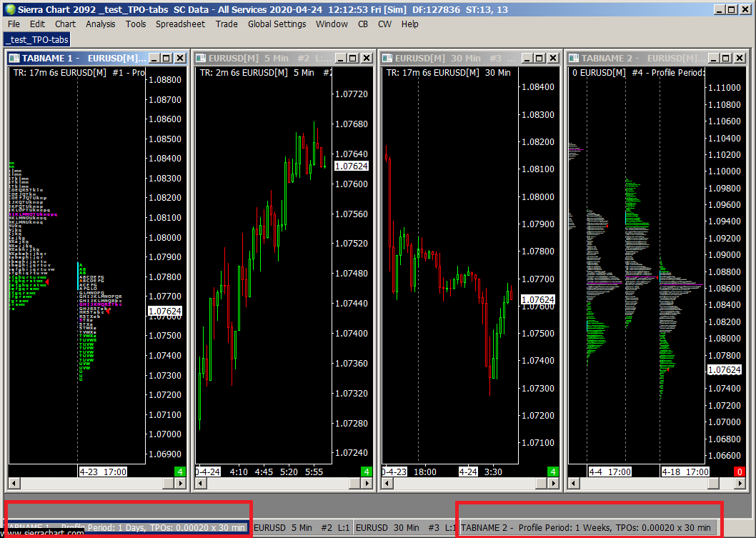Switch to EURUSD 5 Min #2 bottom tab
The image size is (756, 538).
click(x=302, y=528)
